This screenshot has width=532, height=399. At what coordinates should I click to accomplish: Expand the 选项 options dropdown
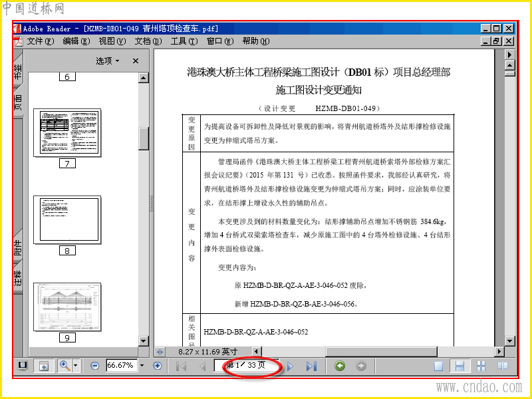[x=108, y=61]
